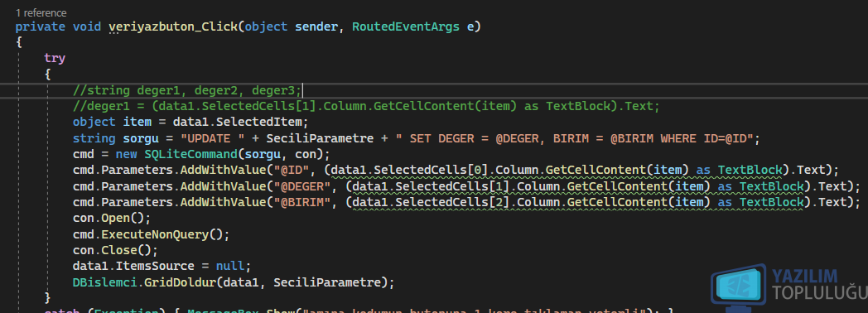Place cursor on veriyazbuton_Click method name
Screen dimensions: 868x313
(173, 26)
